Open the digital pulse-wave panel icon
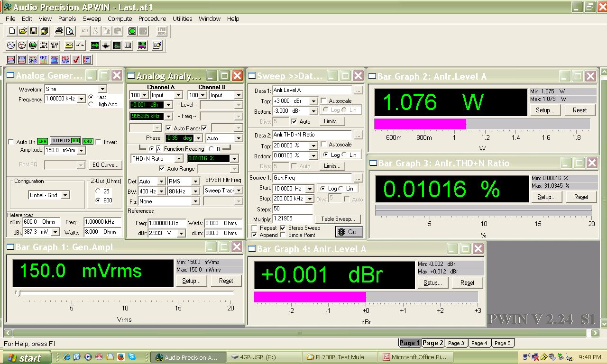Viewport: 607px width, 364px height. pyautogui.click(x=44, y=45)
